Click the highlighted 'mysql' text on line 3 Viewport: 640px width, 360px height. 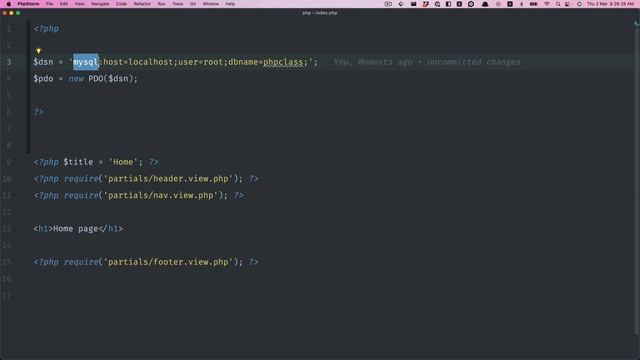pyautogui.click(x=86, y=62)
